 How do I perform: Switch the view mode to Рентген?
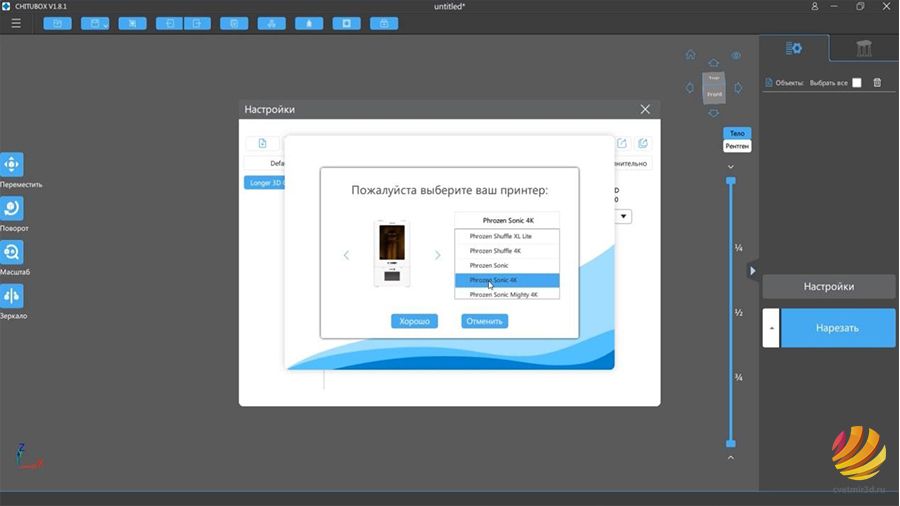(737, 146)
